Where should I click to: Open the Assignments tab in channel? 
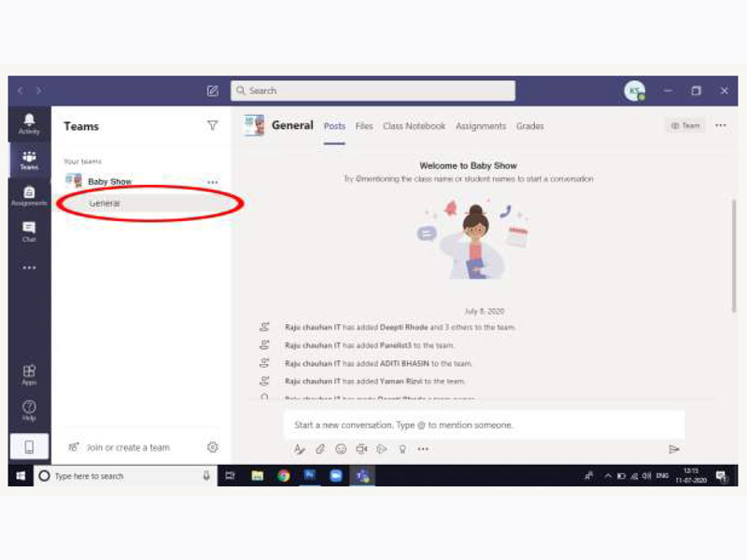[481, 126]
